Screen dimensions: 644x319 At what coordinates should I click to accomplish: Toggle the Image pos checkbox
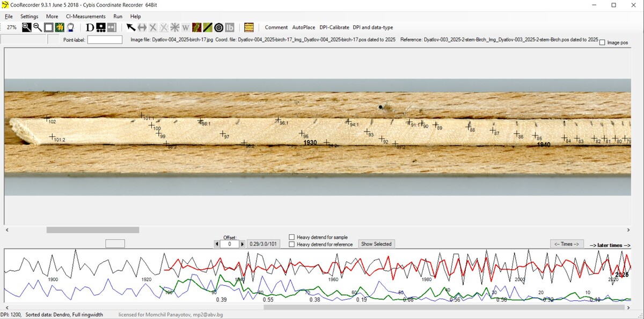pos(602,42)
